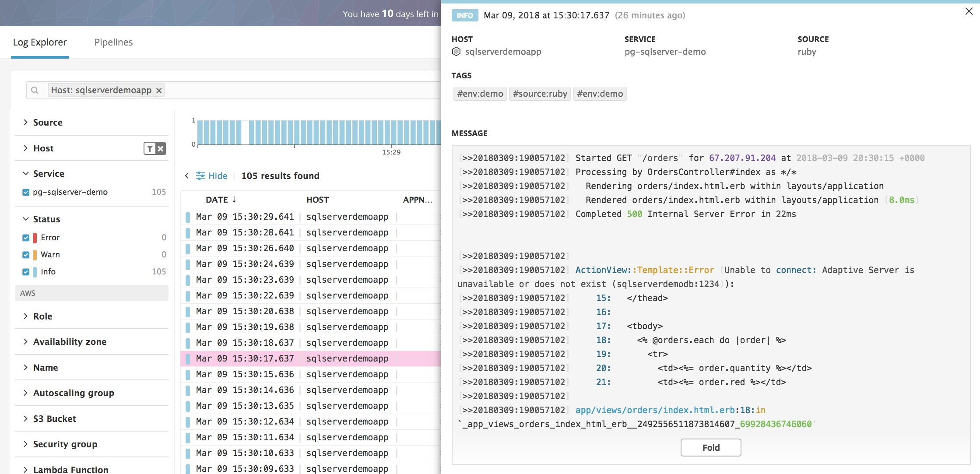
Task: Click the hexagon host icon beside sqlserverdemoapp
Action: [x=455, y=51]
